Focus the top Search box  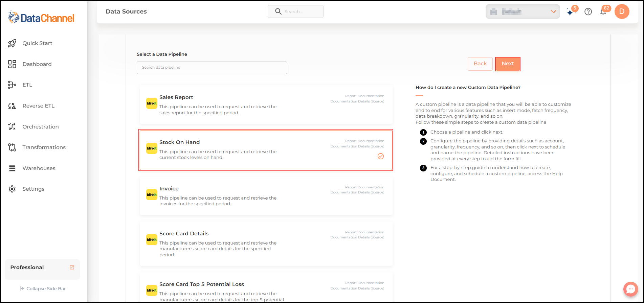pos(295,11)
